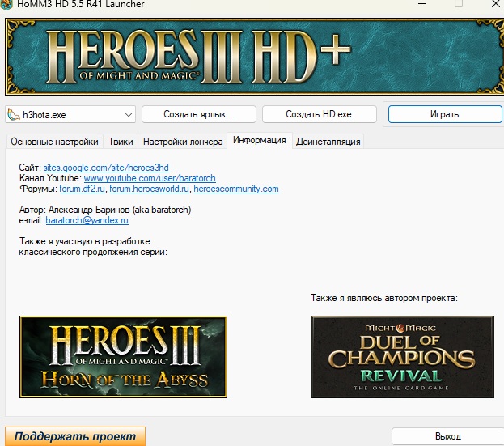
Task: Open the h3hota.exe executable dropdown
Action: click(x=70, y=114)
